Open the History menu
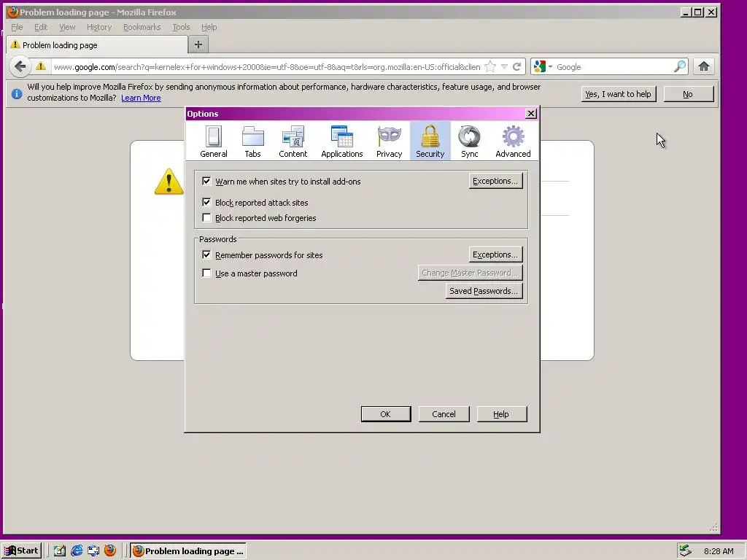The height and width of the screenshot is (560, 747). click(99, 27)
